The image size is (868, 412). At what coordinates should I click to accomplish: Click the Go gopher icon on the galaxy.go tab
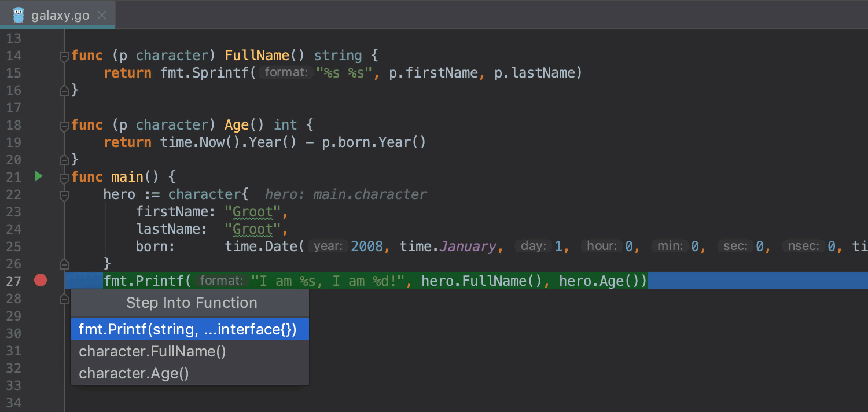click(x=19, y=15)
